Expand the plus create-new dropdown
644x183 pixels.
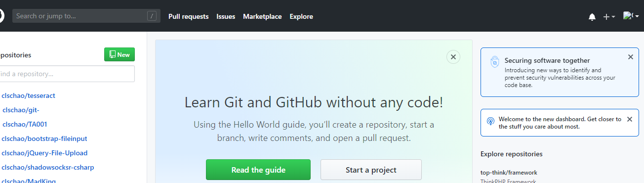(609, 17)
